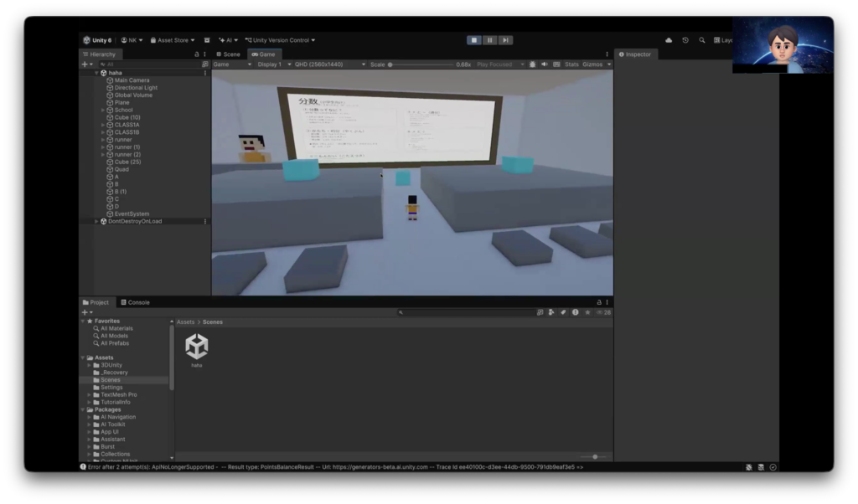Screen dimensions: 858x504
Task: Click the Hierarchy add (+) button
Action: 85,64
